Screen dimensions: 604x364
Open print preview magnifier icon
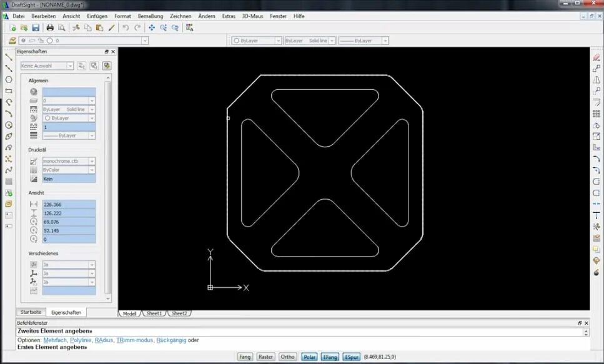62,27
